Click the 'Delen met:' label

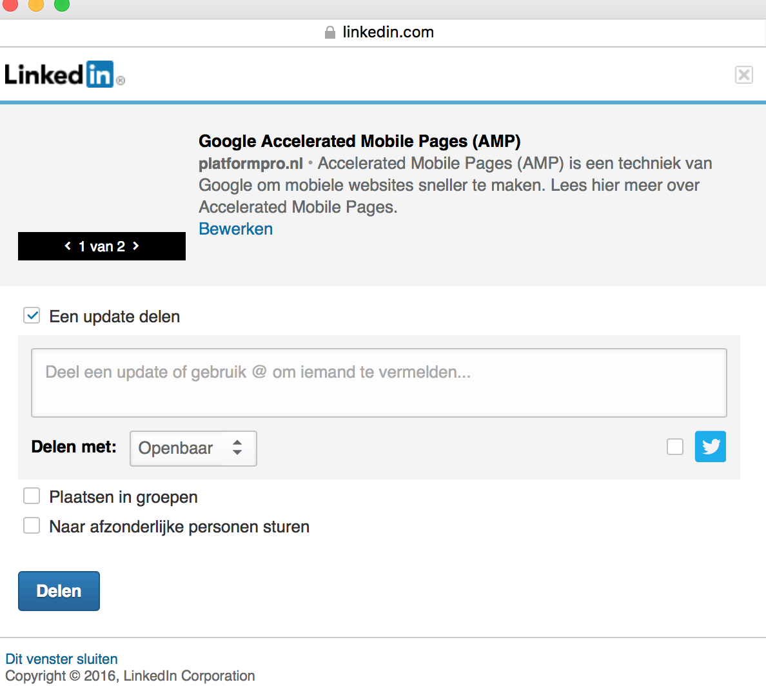point(74,447)
